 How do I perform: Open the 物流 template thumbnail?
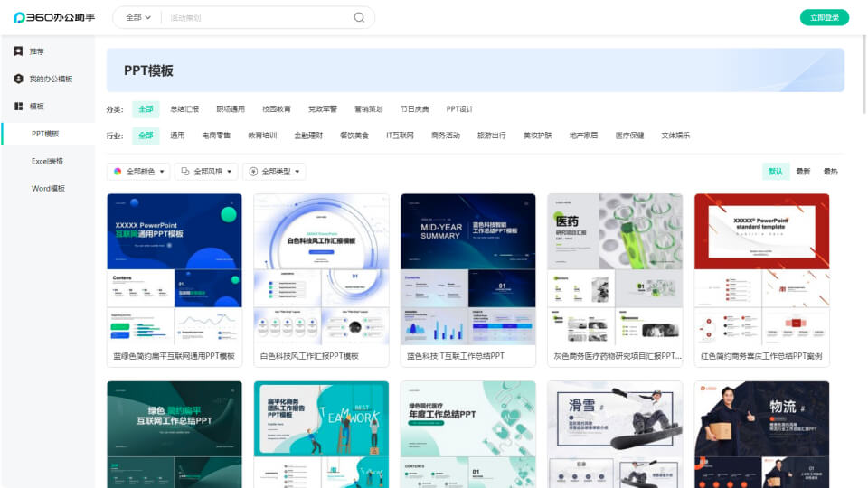pyautogui.click(x=761, y=435)
